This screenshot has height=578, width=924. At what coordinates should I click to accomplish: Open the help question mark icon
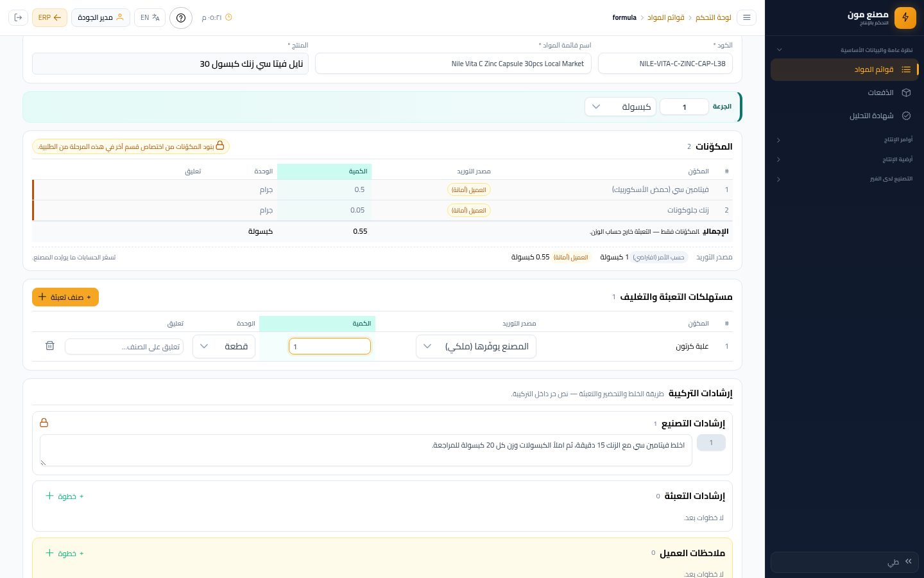click(x=181, y=17)
